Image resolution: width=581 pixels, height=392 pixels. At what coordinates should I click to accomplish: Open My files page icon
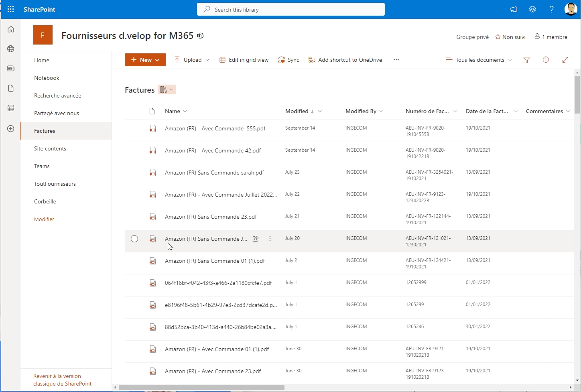(11, 88)
